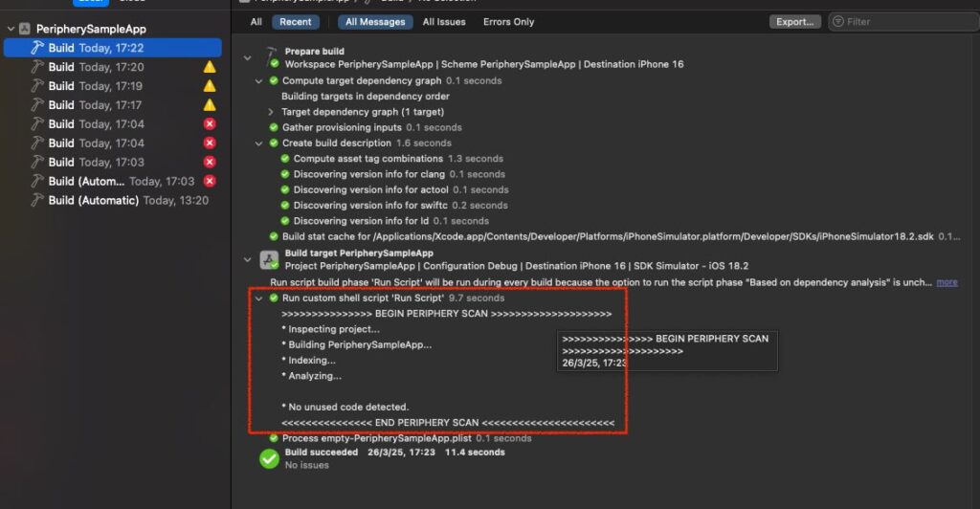Select the PeripherySampleApp project icon

(x=25, y=29)
